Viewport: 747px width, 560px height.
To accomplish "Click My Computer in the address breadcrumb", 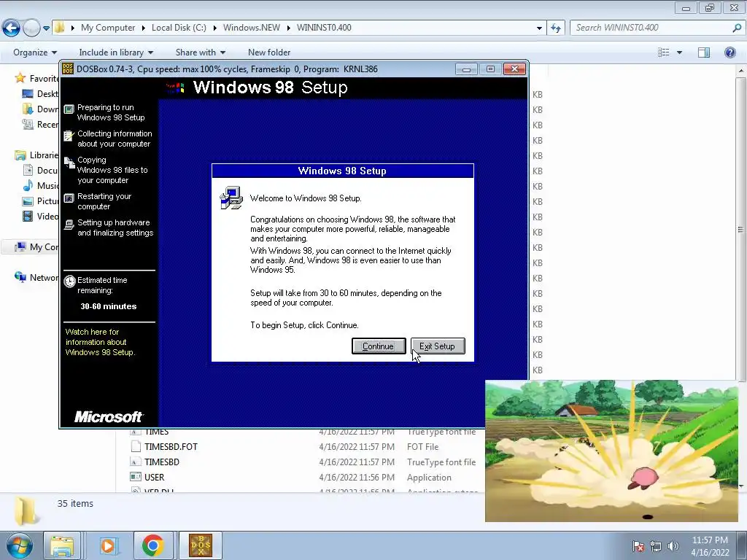I will click(x=108, y=28).
